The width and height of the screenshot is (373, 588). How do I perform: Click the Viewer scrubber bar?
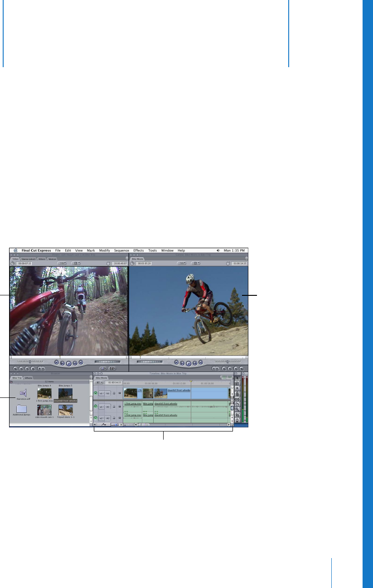click(68, 357)
